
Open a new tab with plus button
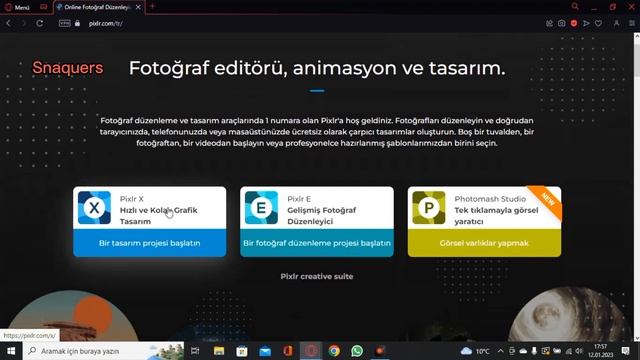[x=152, y=7]
